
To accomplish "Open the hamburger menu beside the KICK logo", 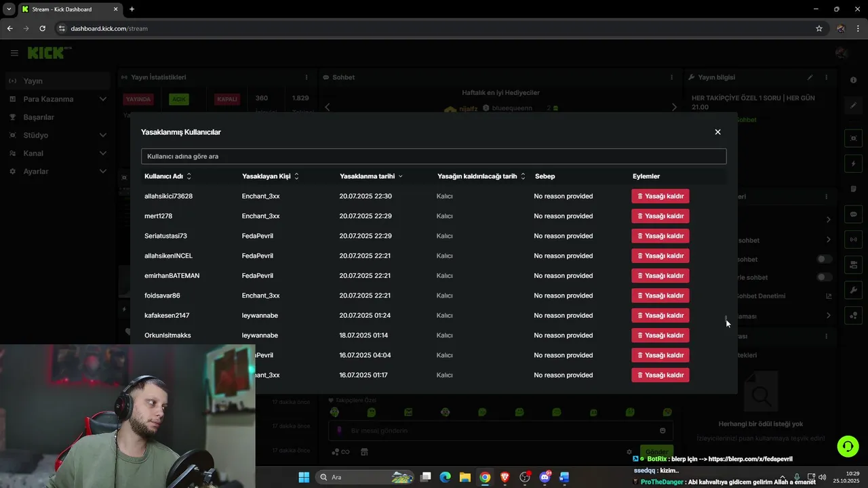I will click(14, 53).
